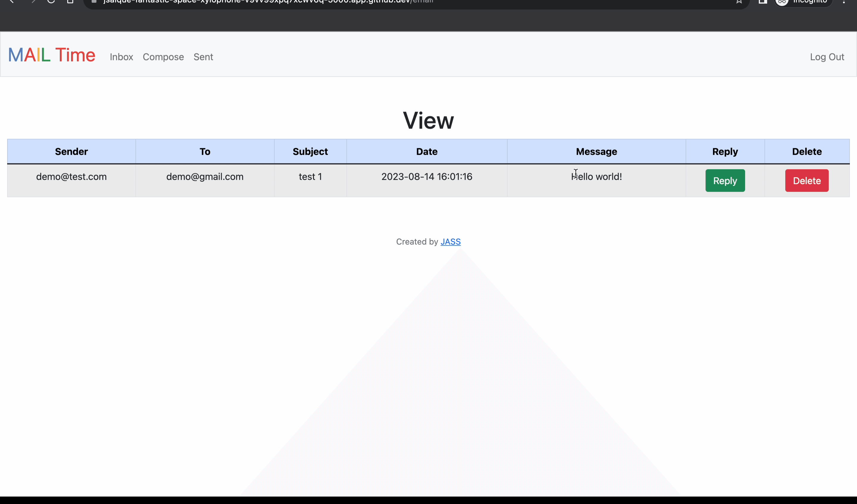Image resolution: width=857 pixels, height=504 pixels.
Task: Select the demo@gmail.com recipient cell
Action: tap(205, 177)
